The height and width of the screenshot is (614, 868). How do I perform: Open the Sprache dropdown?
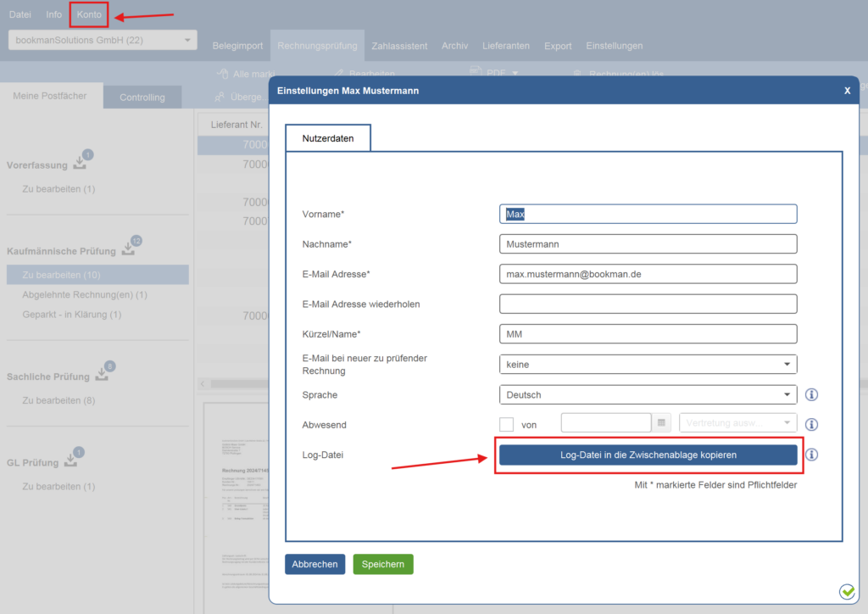pyautogui.click(x=648, y=394)
